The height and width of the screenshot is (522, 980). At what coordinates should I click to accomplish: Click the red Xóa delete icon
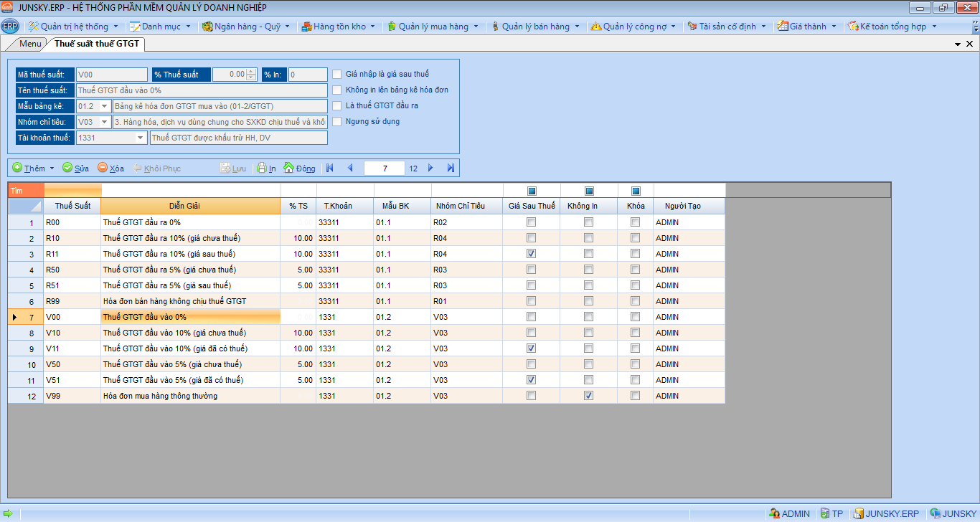(103, 168)
